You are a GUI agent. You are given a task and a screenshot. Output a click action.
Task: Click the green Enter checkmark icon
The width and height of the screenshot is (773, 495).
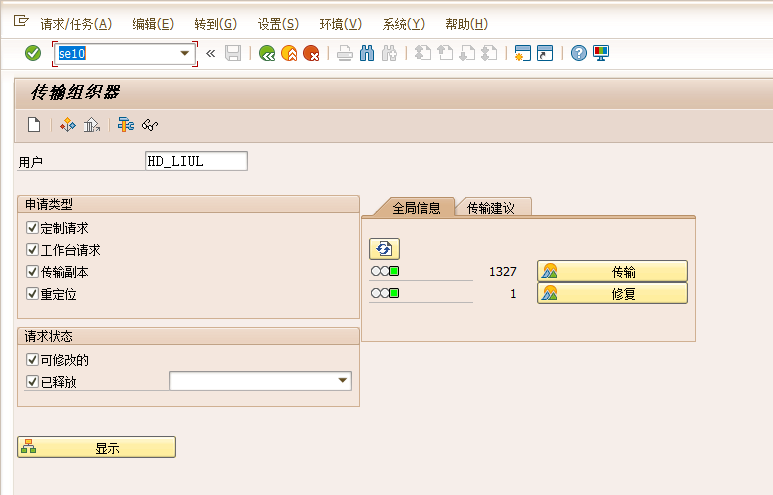[33, 53]
